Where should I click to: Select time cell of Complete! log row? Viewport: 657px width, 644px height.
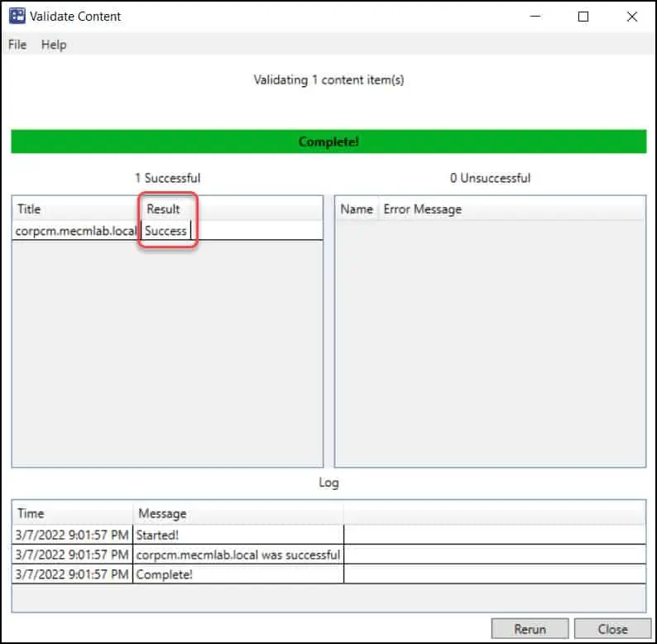click(x=72, y=574)
